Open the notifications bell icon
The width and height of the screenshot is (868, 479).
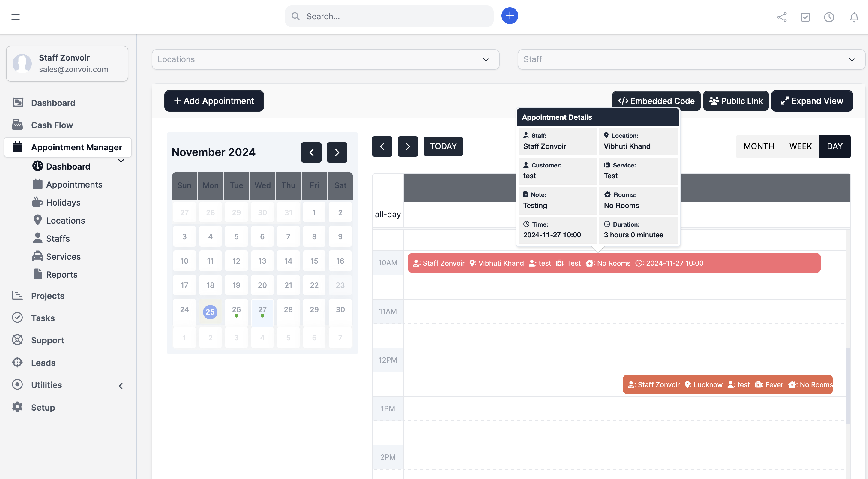[854, 17]
